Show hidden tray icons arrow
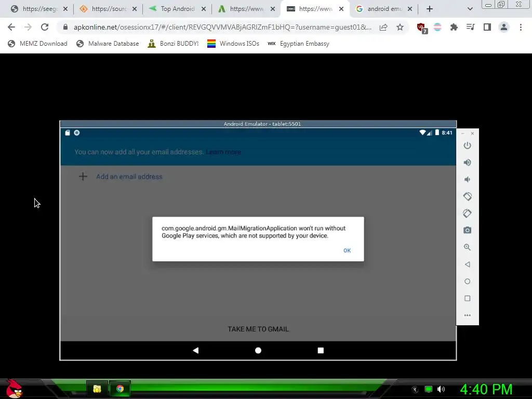The height and width of the screenshot is (399, 532). click(415, 390)
